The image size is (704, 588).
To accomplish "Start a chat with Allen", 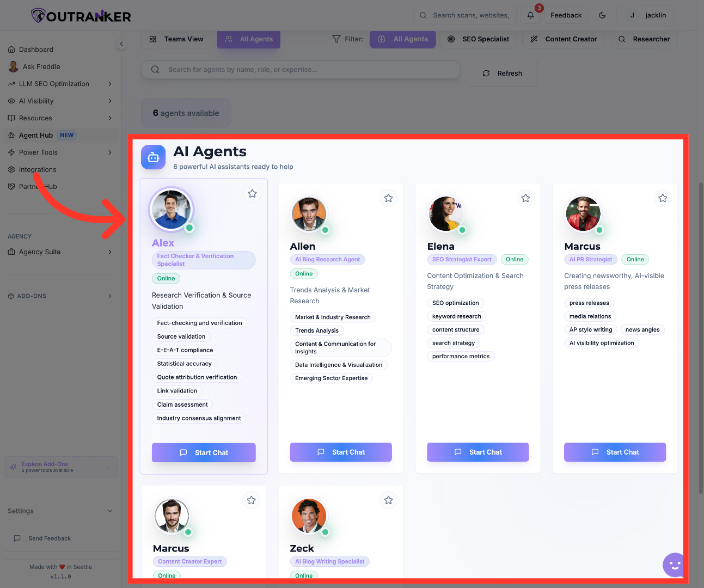I will click(x=341, y=452).
